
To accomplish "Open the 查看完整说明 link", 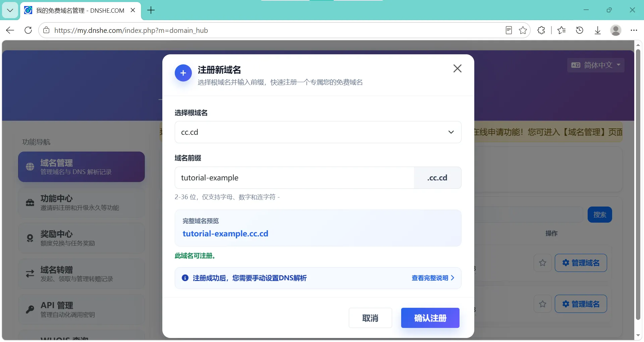I will 433,278.
